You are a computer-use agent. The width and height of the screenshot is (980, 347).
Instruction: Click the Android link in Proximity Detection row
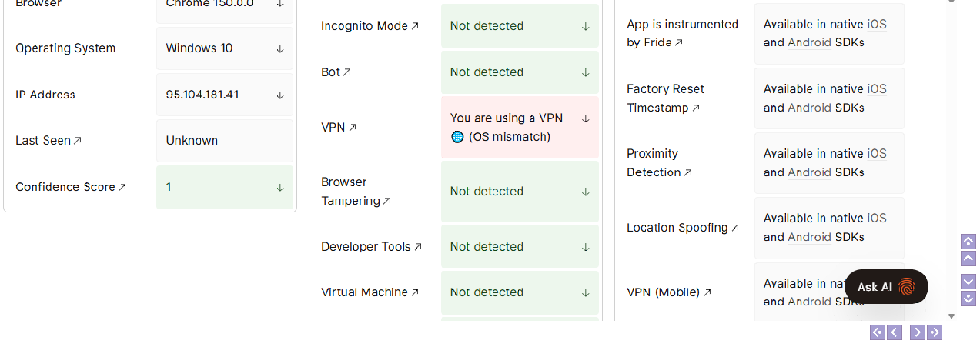click(809, 172)
